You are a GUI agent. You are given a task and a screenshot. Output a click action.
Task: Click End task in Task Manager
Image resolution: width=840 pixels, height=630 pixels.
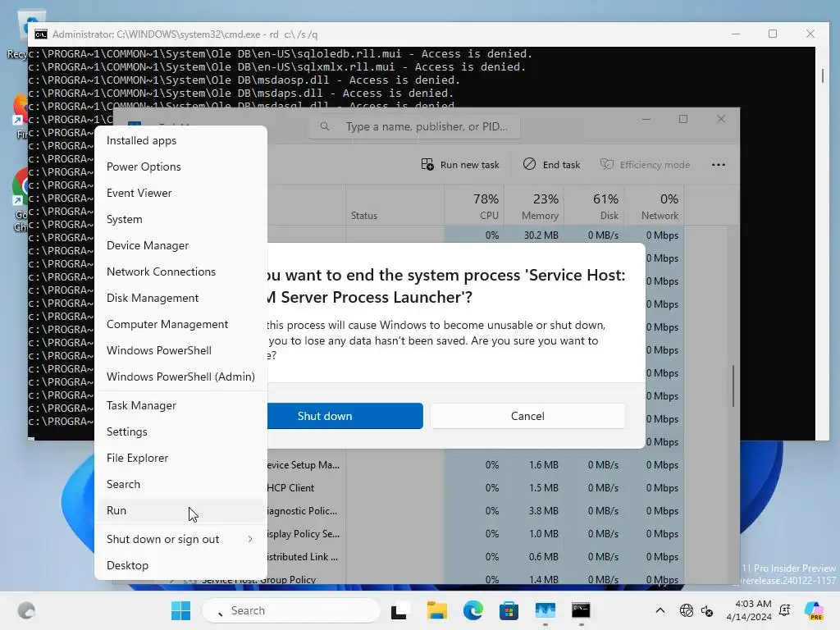552,164
